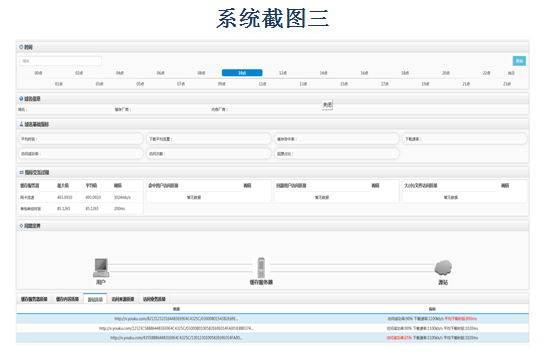Click the 访问成功率 metric pill
Screen dimensions: 544x361
tap(80, 154)
